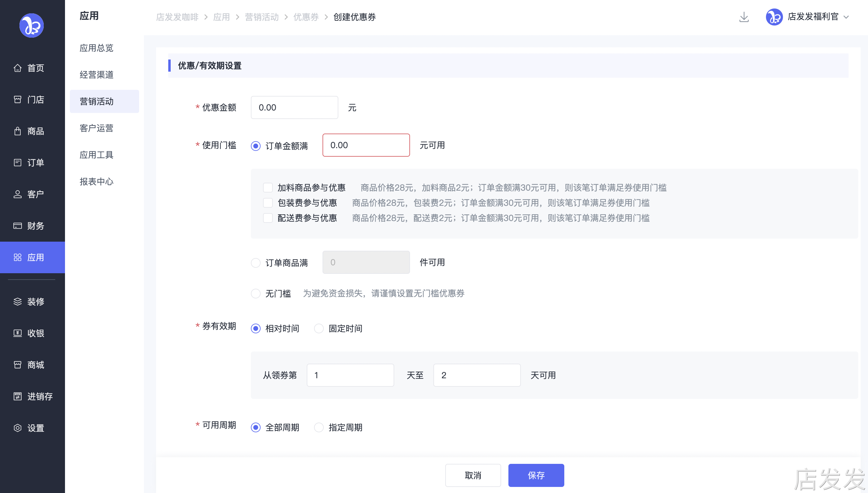This screenshot has width=868, height=493.
Task: Click the 客户 person icon
Action: click(x=18, y=194)
